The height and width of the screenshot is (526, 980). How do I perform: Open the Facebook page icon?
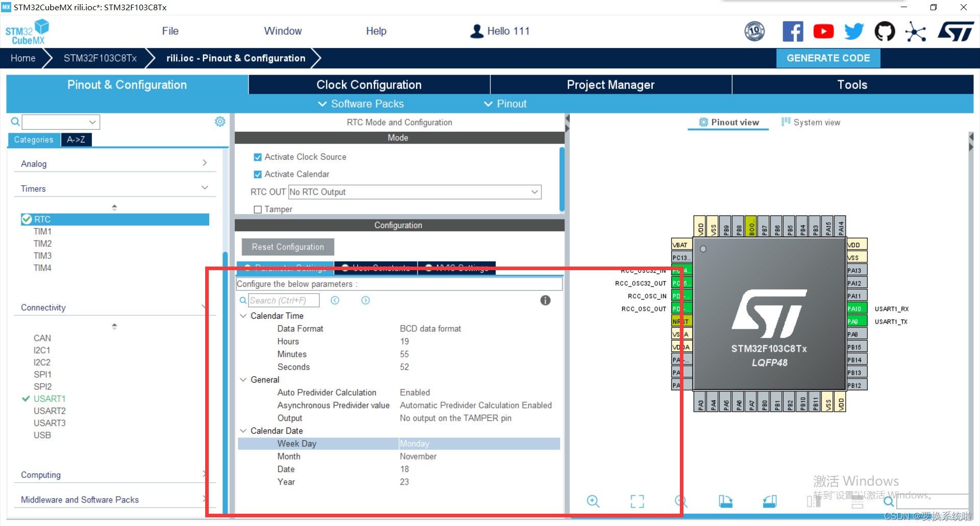(x=793, y=31)
